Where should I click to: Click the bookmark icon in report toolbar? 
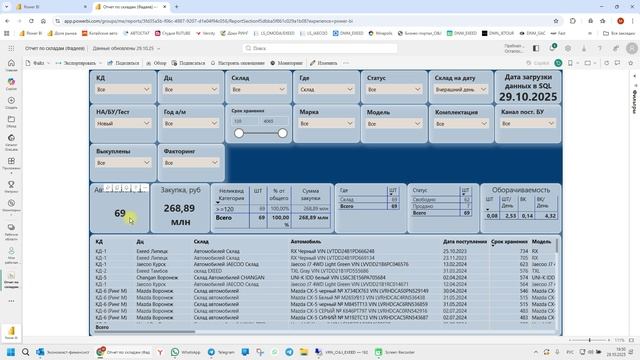click(570, 63)
